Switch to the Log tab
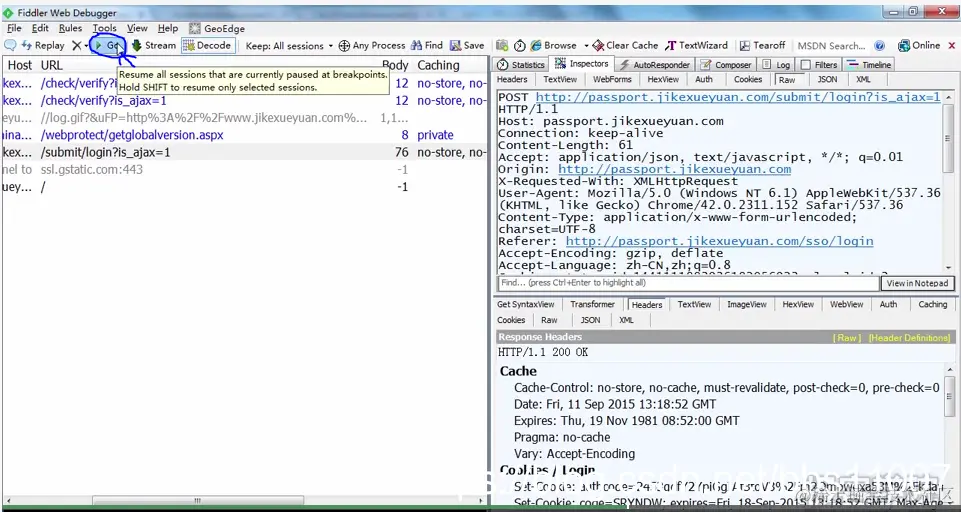Image resolution: width=961 pixels, height=512 pixels. point(777,64)
